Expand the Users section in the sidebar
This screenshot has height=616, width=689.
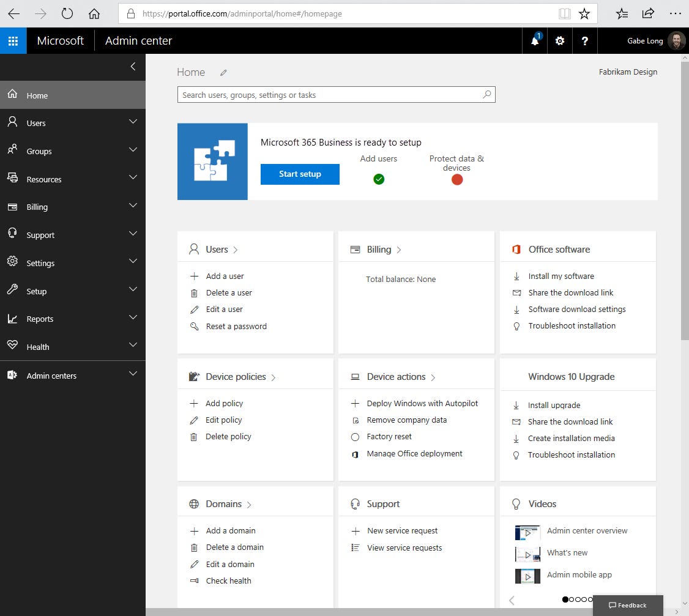[133, 122]
